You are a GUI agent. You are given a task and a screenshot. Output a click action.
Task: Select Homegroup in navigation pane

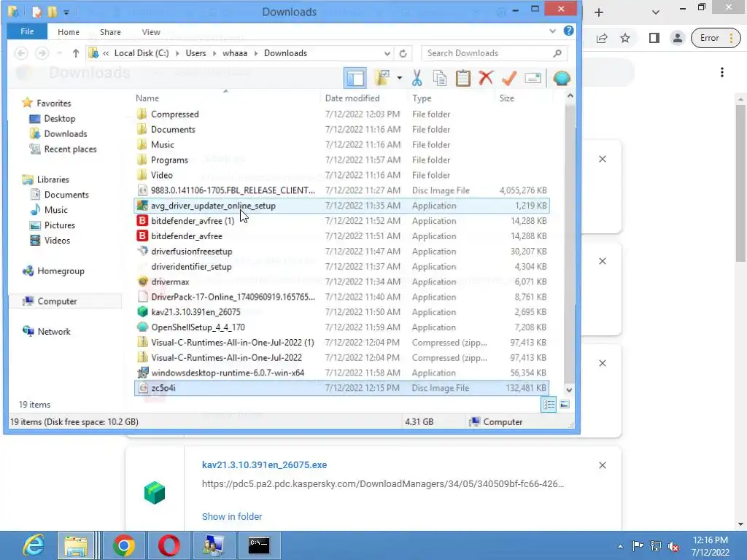(61, 271)
